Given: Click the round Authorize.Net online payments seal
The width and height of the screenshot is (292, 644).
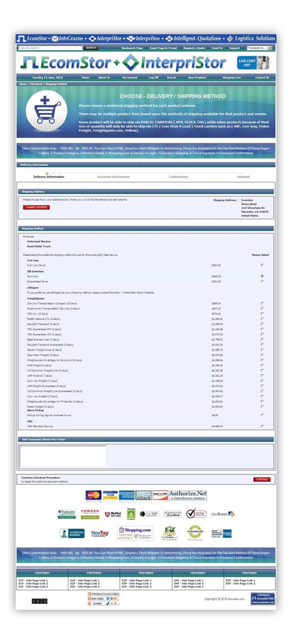Looking at the screenshot, I should point(194,533).
